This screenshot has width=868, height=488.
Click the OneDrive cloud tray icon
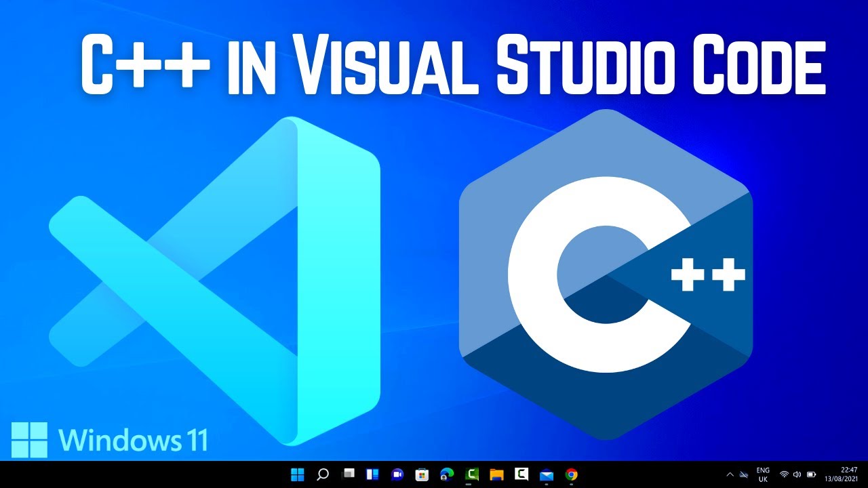[743, 474]
